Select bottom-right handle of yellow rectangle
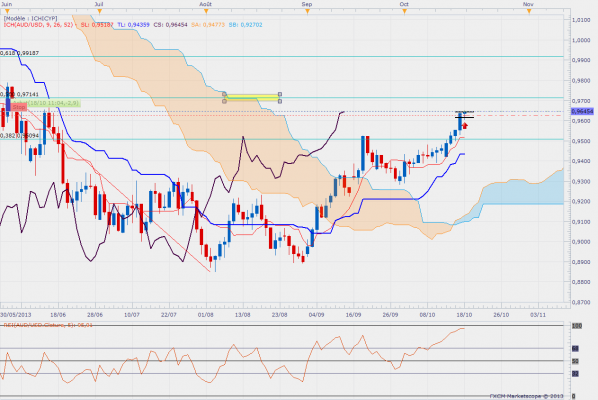The image size is (598, 400). coord(280,101)
